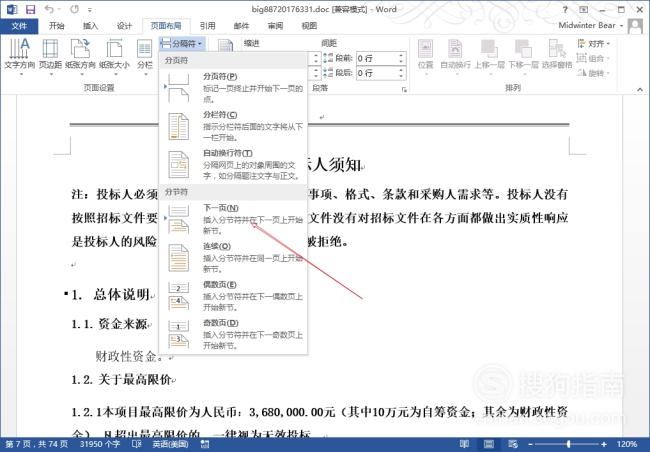Click the proofing check icon in status bar

[136, 444]
